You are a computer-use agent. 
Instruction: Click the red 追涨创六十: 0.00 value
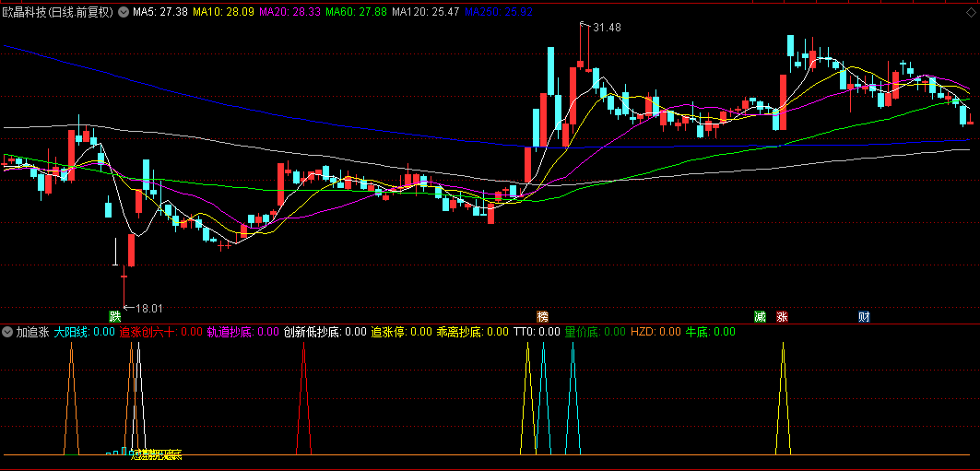161,332
